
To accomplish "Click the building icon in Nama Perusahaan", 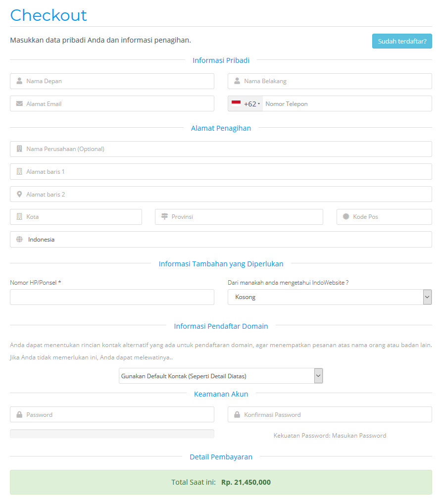I will tap(19, 149).
